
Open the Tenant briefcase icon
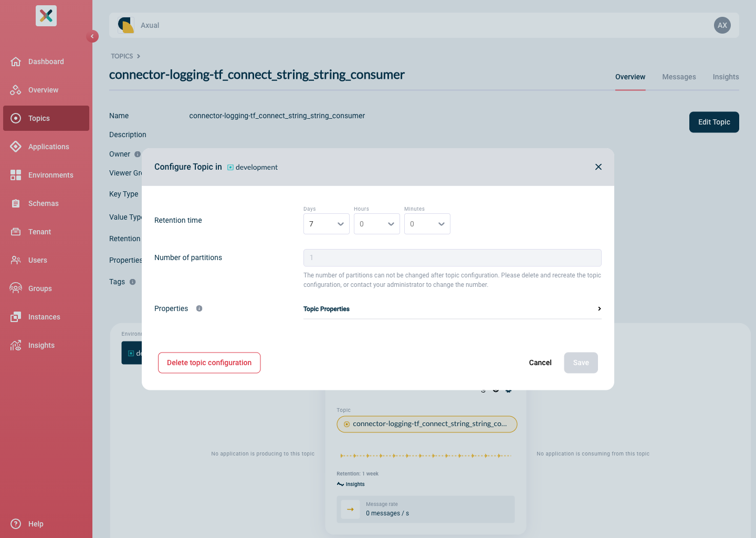[x=16, y=232]
